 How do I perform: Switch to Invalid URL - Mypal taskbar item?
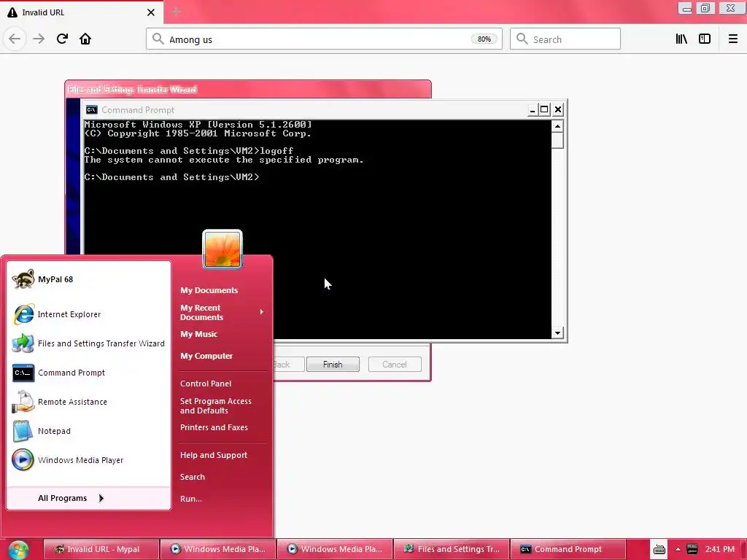tap(101, 549)
